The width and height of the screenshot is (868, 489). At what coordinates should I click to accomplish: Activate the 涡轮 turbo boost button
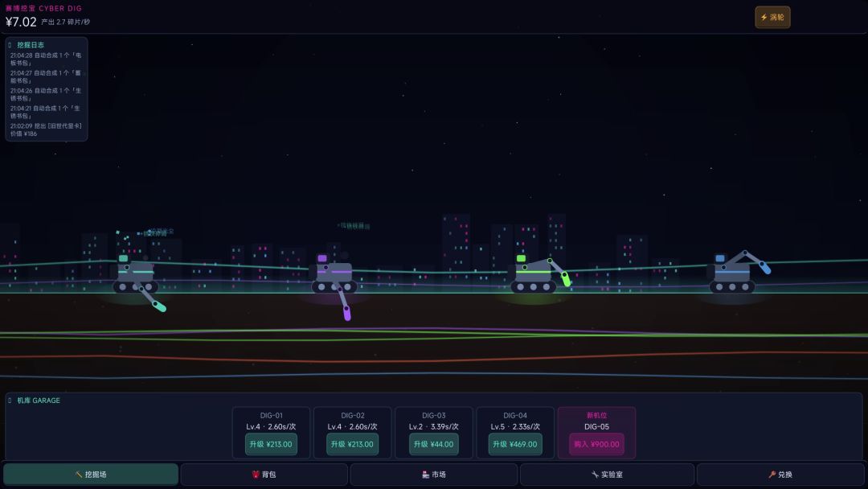772,17
